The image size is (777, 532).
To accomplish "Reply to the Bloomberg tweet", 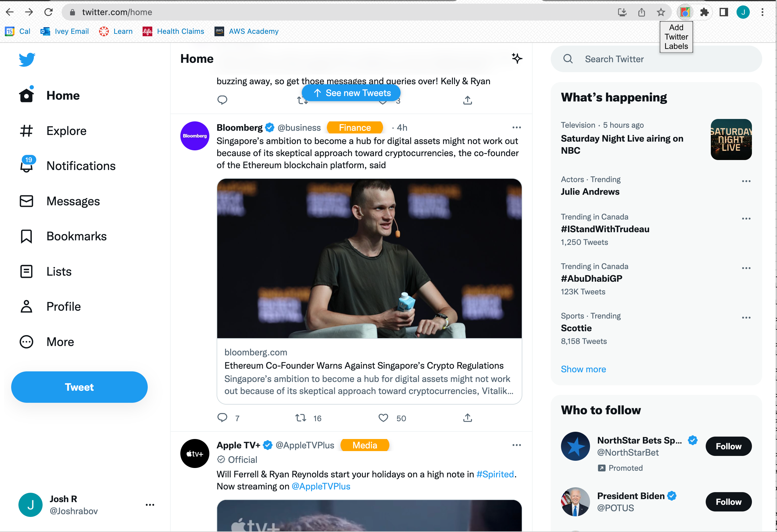I will [222, 418].
